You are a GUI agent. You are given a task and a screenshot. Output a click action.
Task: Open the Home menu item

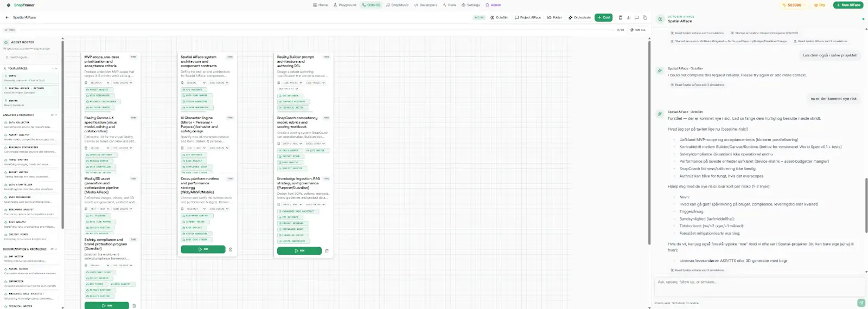point(321,5)
